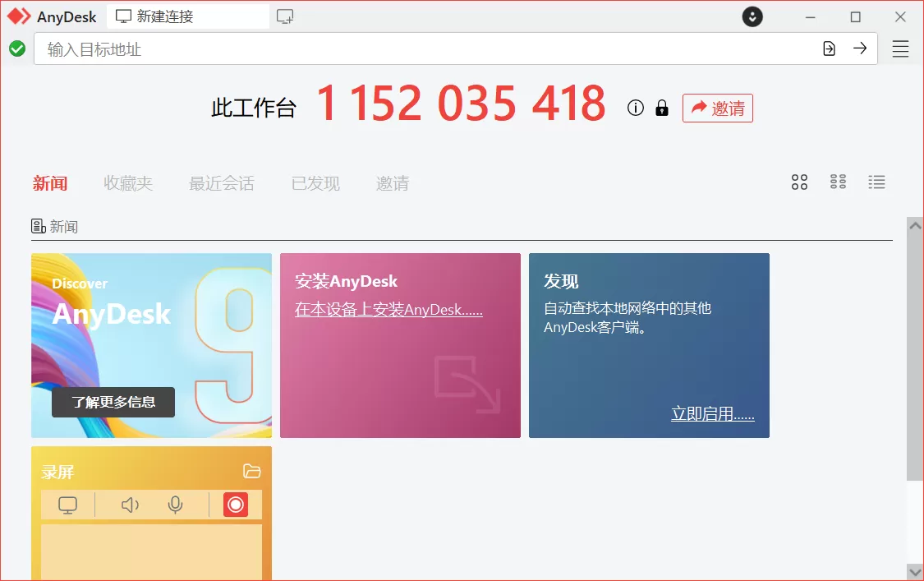This screenshot has height=581, width=924.
Task: Open the new connection monitor icon
Action: pos(285,16)
